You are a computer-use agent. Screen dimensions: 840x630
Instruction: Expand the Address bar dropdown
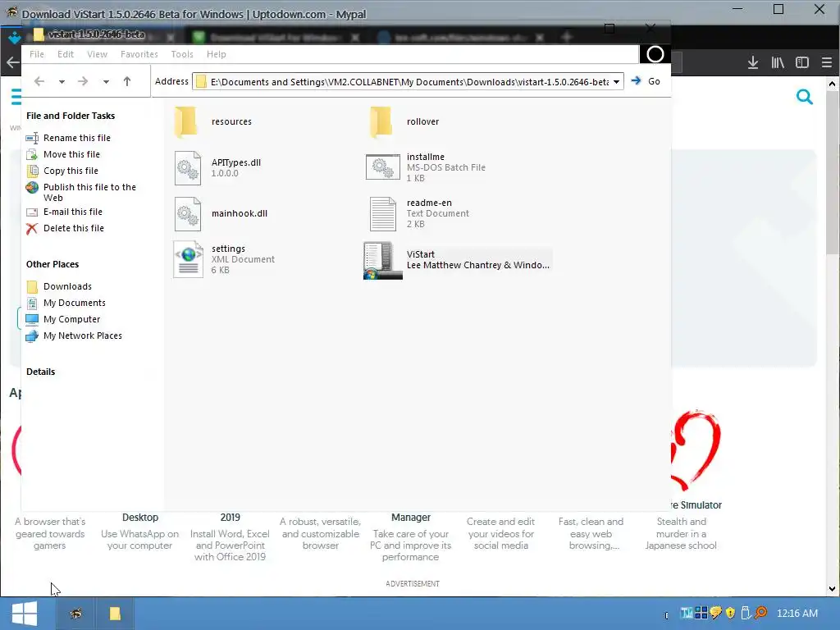coord(617,82)
